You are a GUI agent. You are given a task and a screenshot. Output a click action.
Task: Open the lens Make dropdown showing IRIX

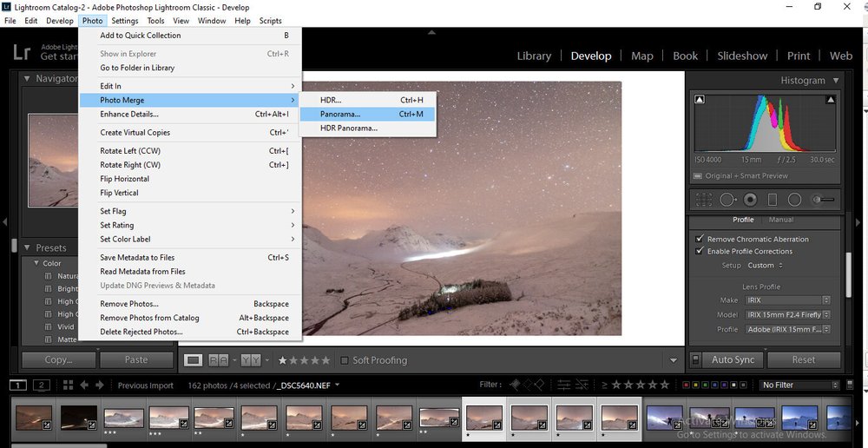[788, 300]
